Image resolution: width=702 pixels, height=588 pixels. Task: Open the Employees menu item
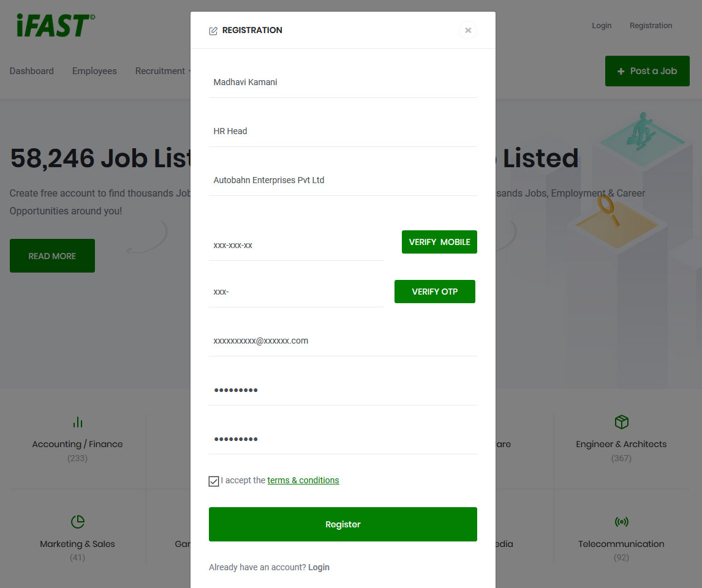click(x=94, y=71)
